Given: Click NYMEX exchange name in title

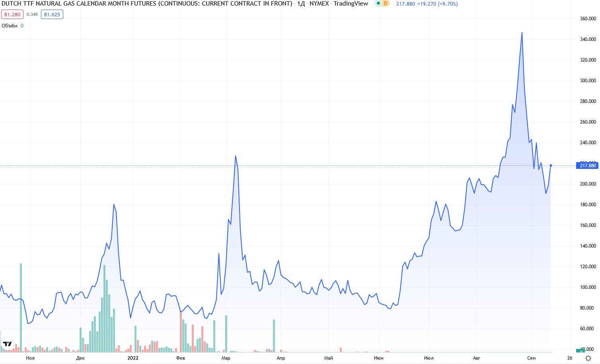Looking at the screenshot, I should 319,4.
